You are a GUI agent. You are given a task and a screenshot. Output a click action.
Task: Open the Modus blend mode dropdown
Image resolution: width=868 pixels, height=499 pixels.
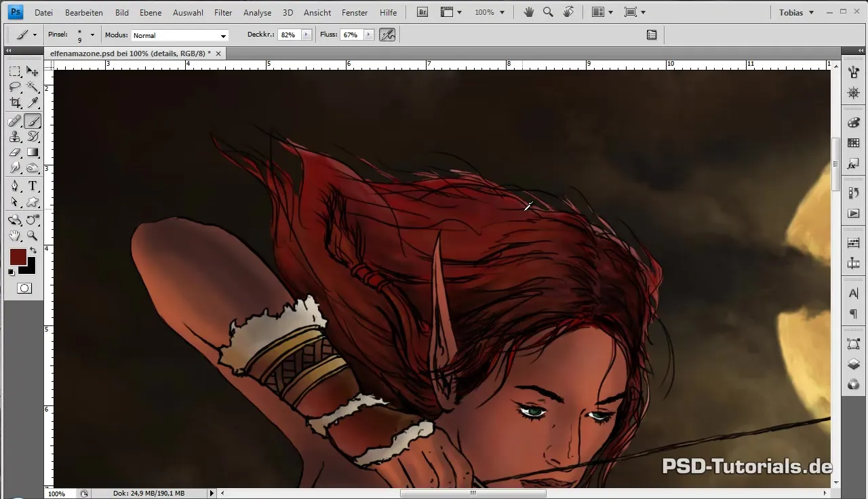click(180, 35)
